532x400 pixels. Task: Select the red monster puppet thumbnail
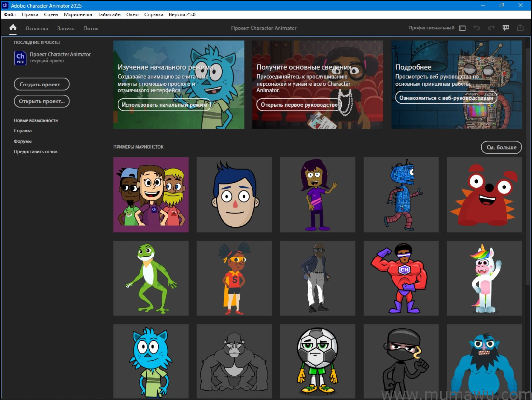point(484,195)
